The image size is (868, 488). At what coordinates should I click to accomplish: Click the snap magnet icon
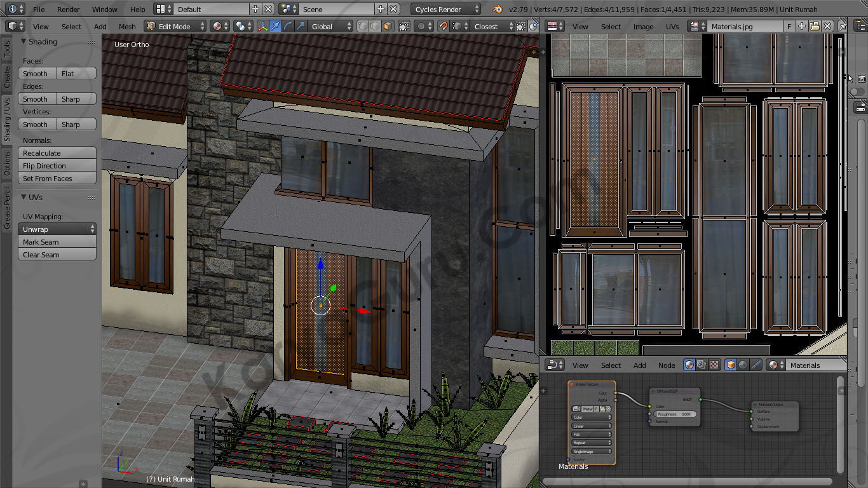tap(444, 27)
